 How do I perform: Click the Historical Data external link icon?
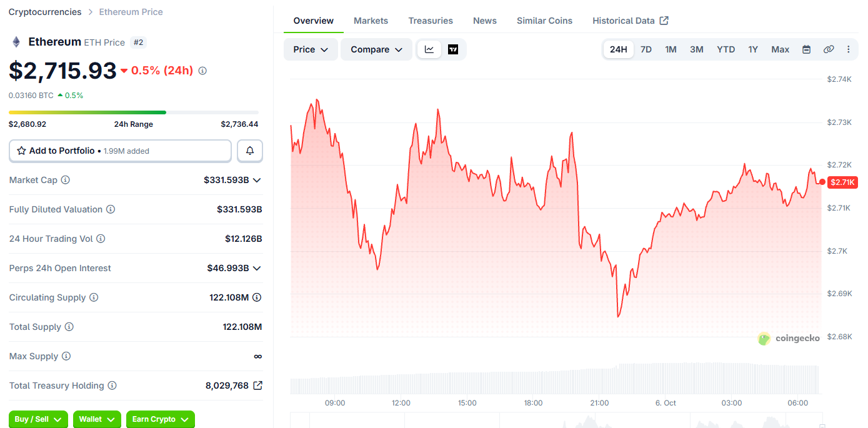tap(664, 21)
